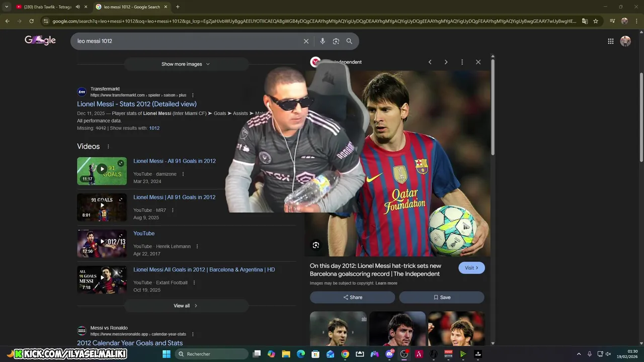The image size is (644, 362).
Task: Close the Ehab Tawfik YouTube tab
Action: pyautogui.click(x=86, y=7)
